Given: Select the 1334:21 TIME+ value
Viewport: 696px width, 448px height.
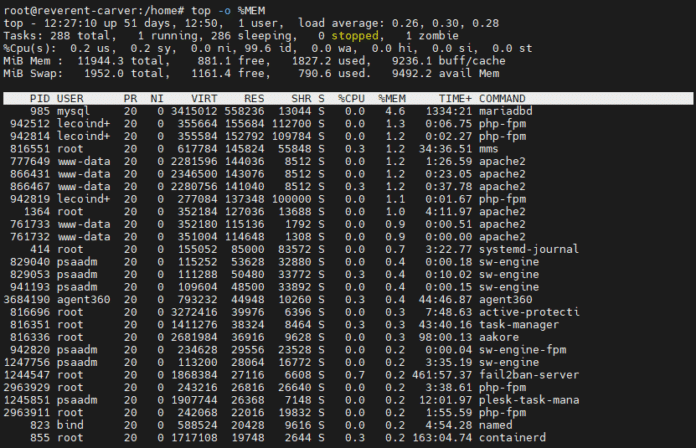Looking at the screenshot, I should tap(448, 111).
